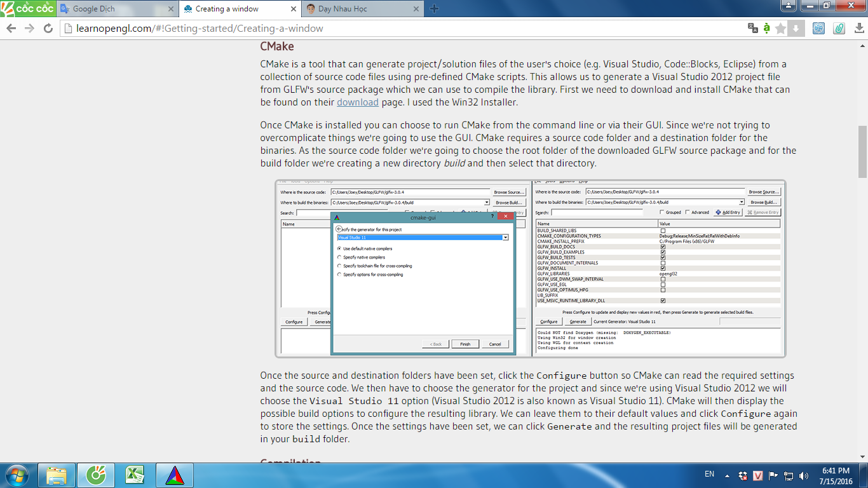Open the volume speaker tray icon

coord(804,475)
